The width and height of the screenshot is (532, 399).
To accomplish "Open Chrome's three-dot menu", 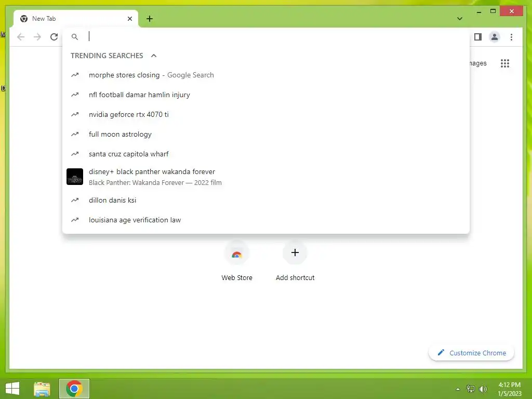I will 511,37.
